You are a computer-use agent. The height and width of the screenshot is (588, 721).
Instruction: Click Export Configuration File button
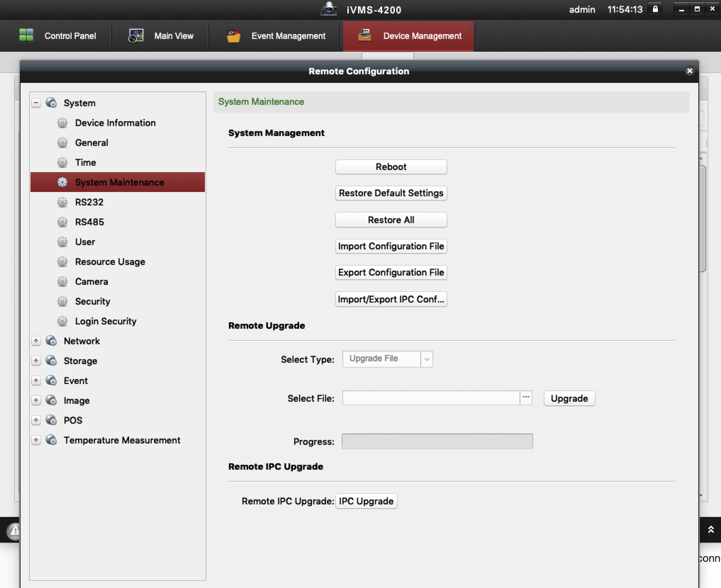pos(391,272)
